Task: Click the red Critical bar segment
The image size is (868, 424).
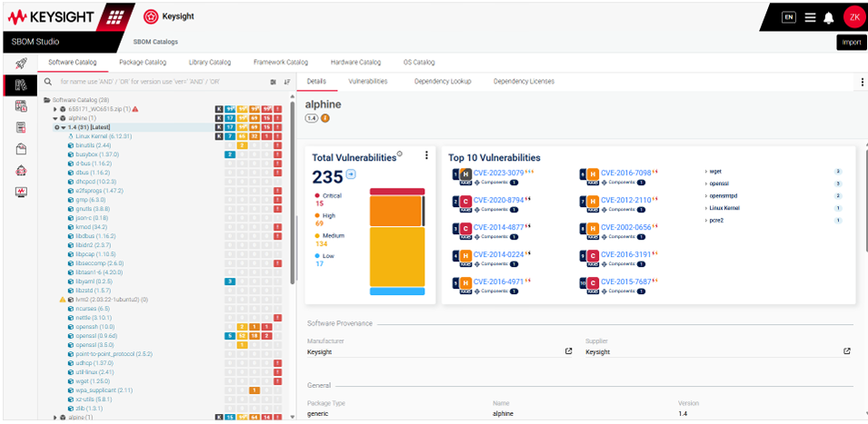Action: click(x=397, y=192)
